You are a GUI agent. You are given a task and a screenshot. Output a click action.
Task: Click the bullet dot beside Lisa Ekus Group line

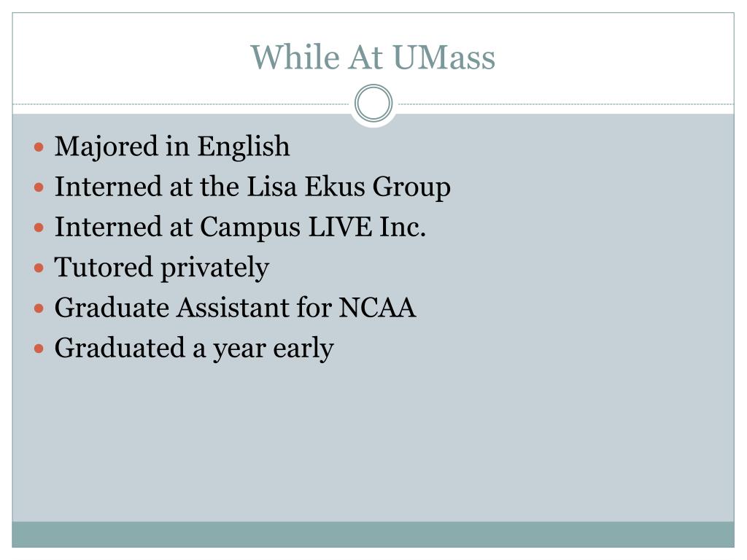click(39, 187)
